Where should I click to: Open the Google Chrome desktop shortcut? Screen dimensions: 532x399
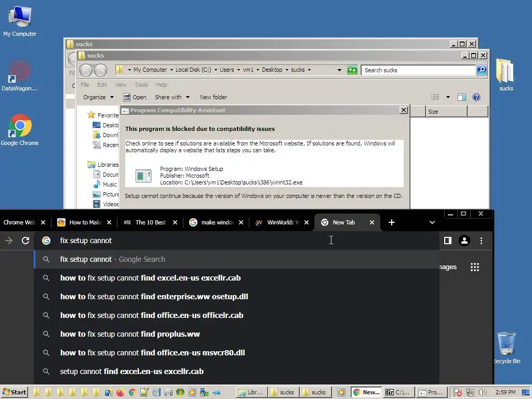point(19,130)
